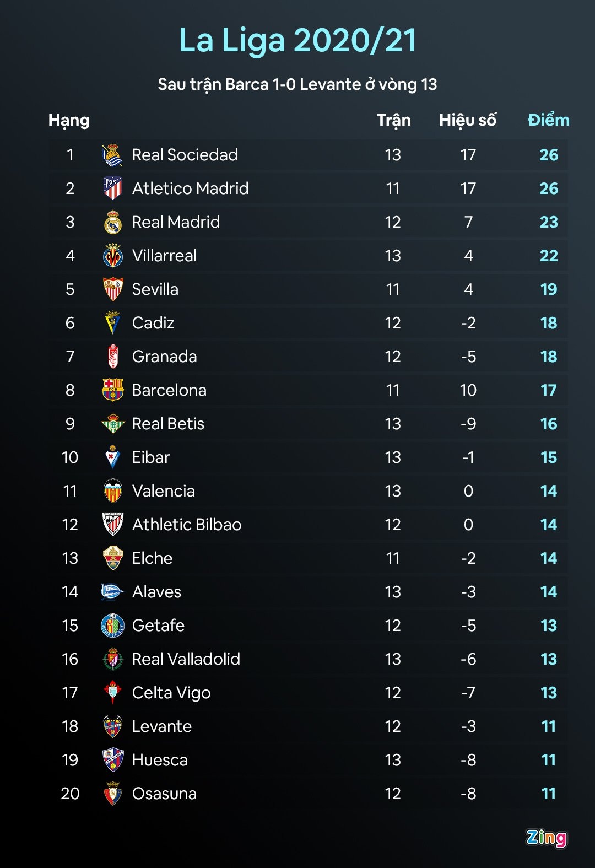Click the Real Madrid club crest
This screenshot has height=868, width=595.
point(113,222)
